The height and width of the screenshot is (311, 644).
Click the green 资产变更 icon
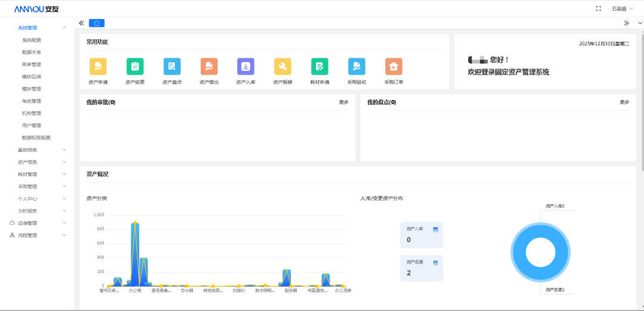click(135, 67)
